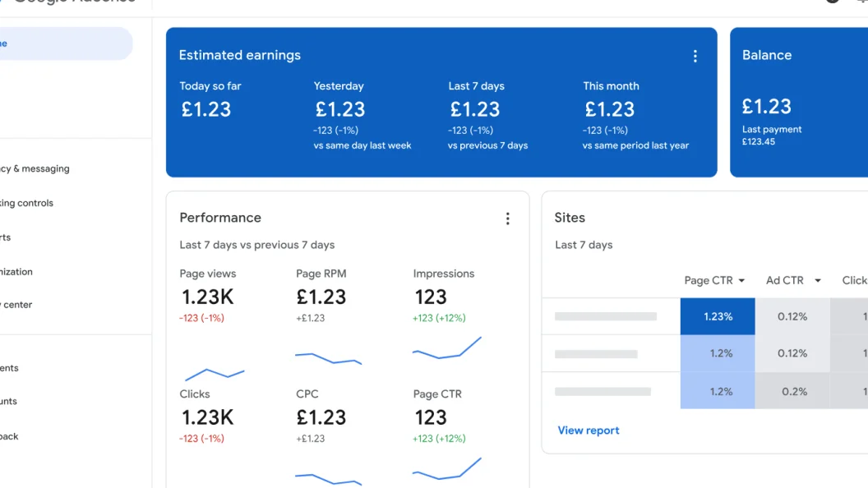Open the Payments section
868x488 pixels.
pos(12,367)
